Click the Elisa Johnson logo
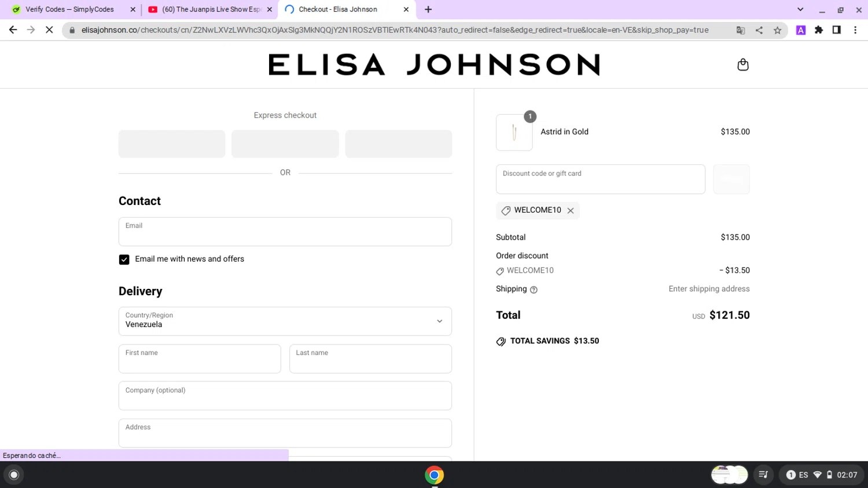Viewport: 868px width, 488px height. (434, 65)
